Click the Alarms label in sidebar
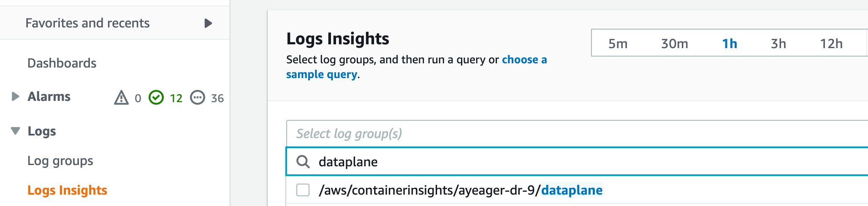This screenshot has width=868, height=206. [49, 97]
